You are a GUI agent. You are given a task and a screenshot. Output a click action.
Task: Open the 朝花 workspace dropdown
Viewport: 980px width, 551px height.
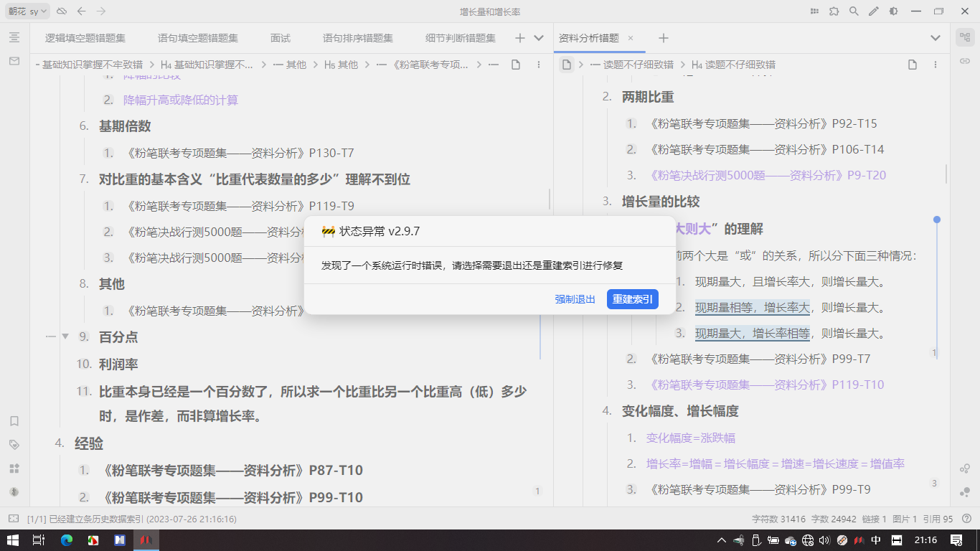pyautogui.click(x=29, y=11)
